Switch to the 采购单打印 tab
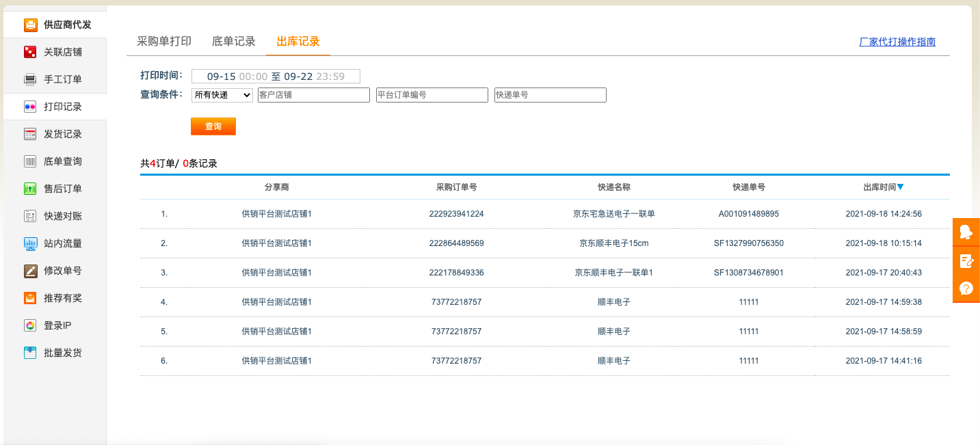 pyautogui.click(x=164, y=42)
